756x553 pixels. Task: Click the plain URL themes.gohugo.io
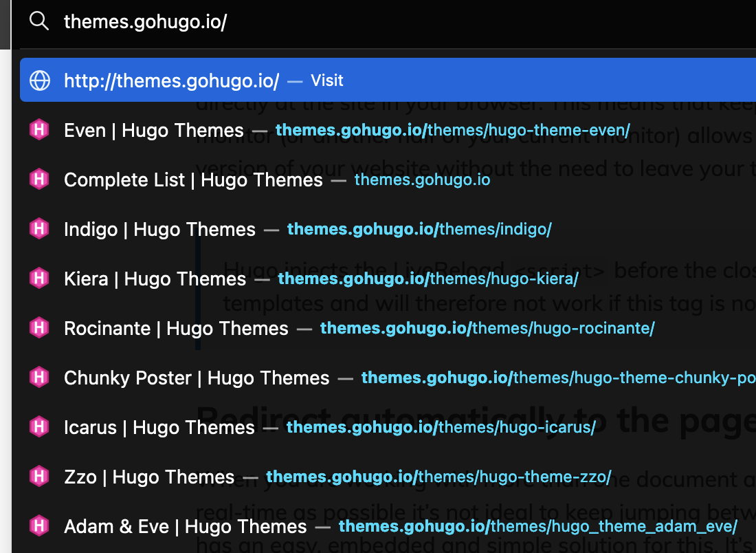point(423,180)
